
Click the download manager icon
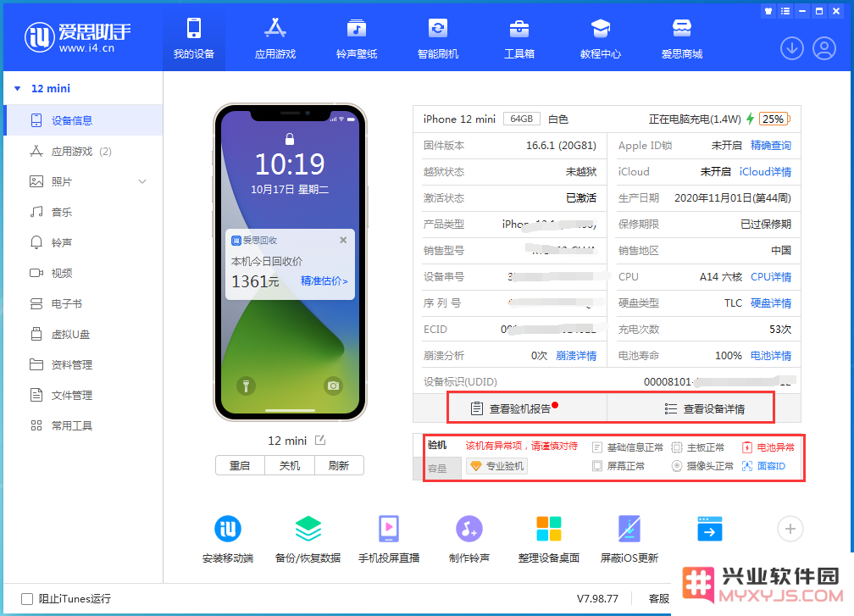pos(792,48)
